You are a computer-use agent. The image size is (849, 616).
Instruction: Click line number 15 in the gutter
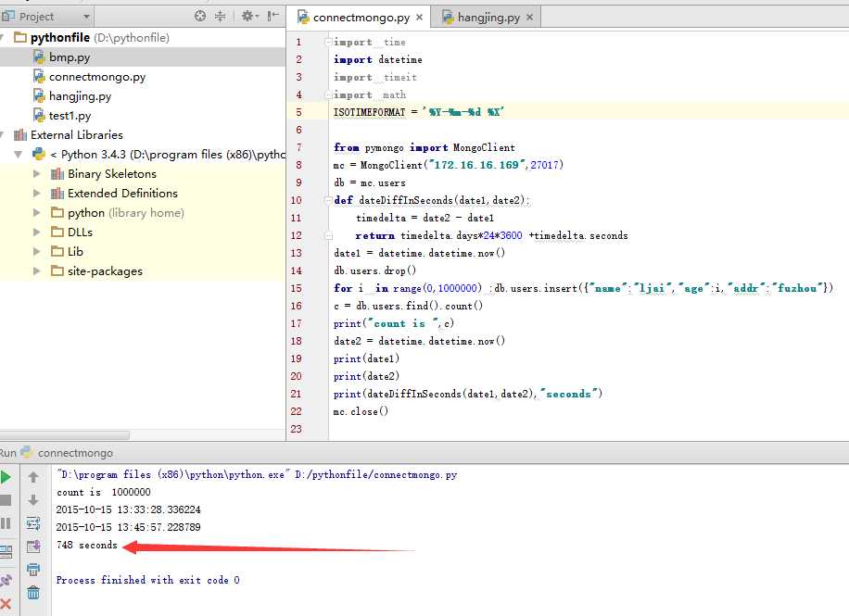point(297,288)
